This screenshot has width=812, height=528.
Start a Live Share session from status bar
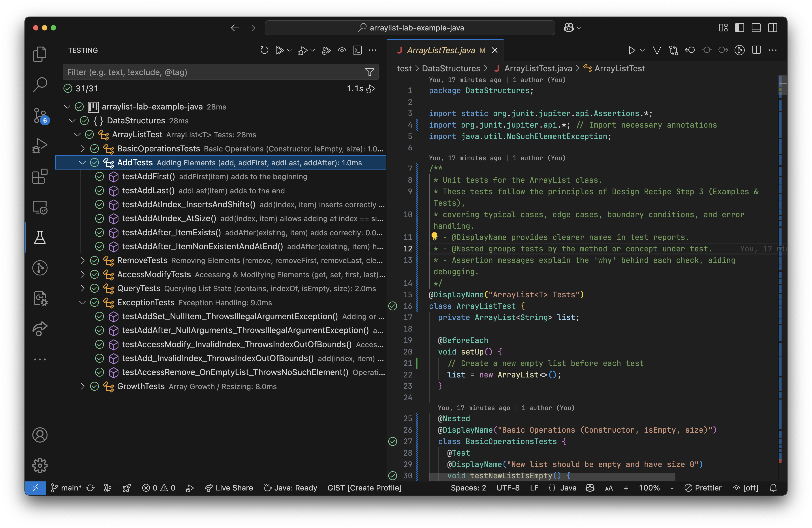(229, 488)
